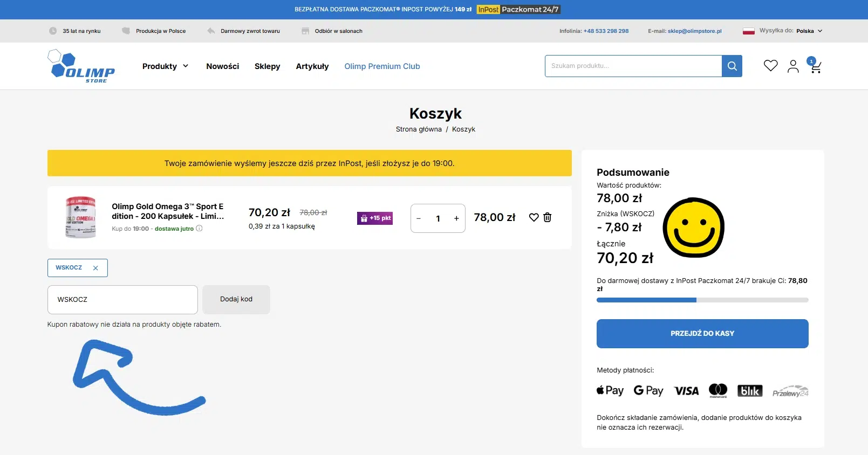Delete Gold Omega 3 from cart
868x455 pixels.
(548, 217)
